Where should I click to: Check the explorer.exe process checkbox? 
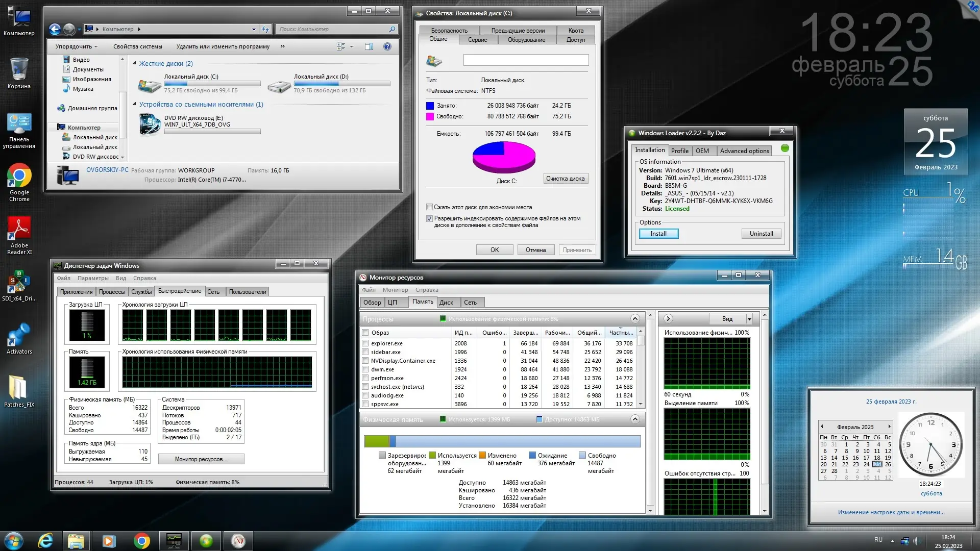(x=365, y=343)
